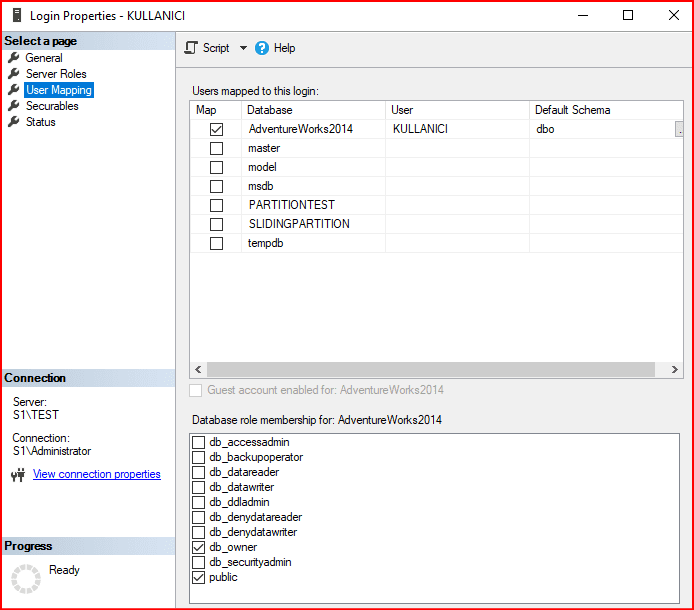Viewport: 694px width, 610px height.
Task: Select the User Mapping page
Action: coord(58,90)
